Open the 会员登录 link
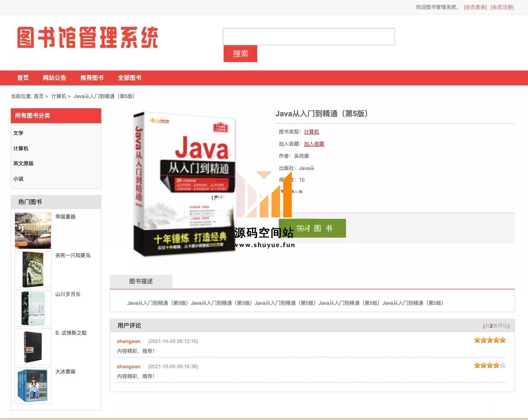 tap(475, 7)
